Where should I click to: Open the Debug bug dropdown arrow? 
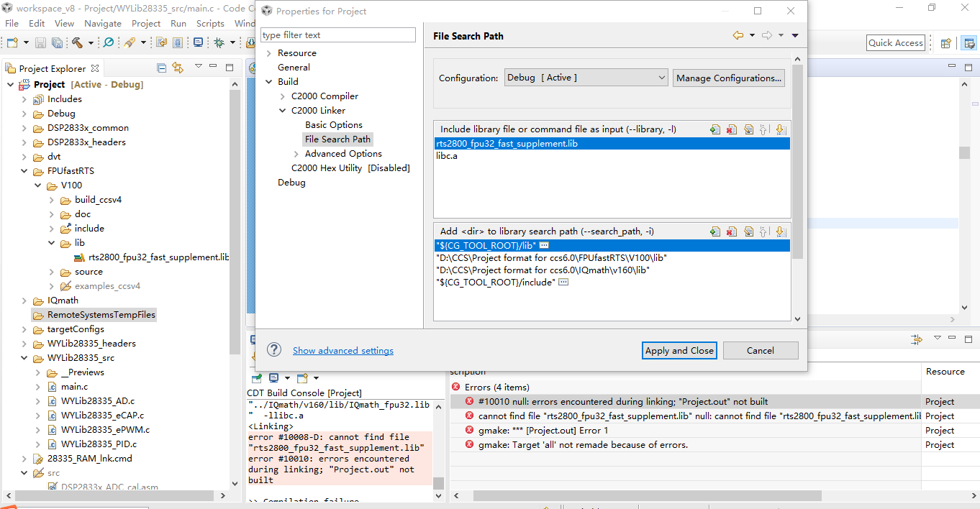232,43
